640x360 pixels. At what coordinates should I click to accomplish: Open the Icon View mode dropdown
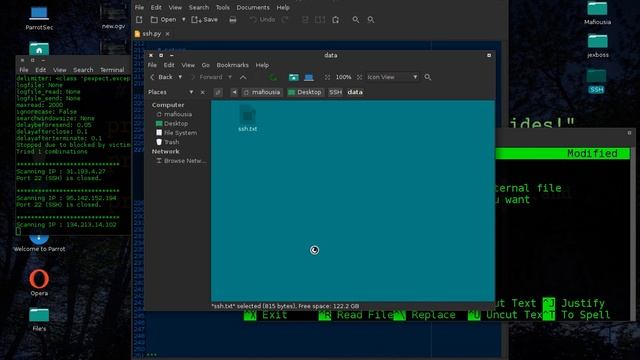pyautogui.click(x=392, y=77)
